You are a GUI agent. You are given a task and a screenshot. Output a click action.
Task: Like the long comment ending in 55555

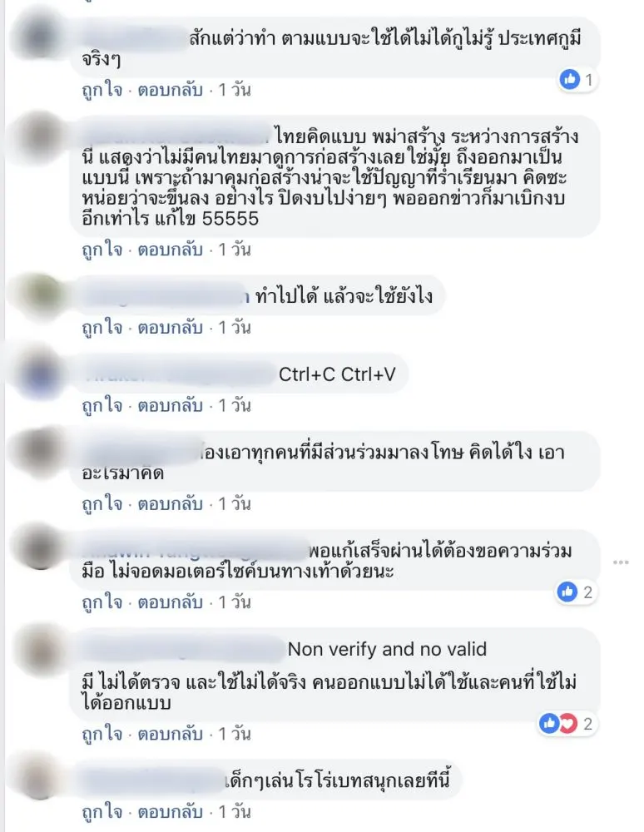coord(102,250)
